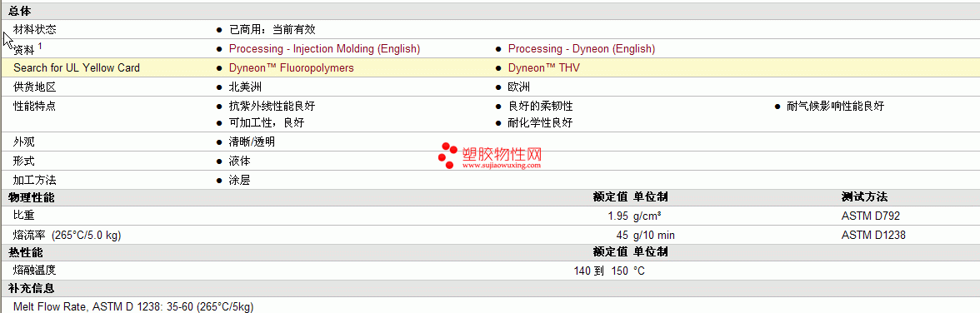Open Processing - Dyneon (English) link
This screenshot has height=313, width=980.
pos(582,49)
